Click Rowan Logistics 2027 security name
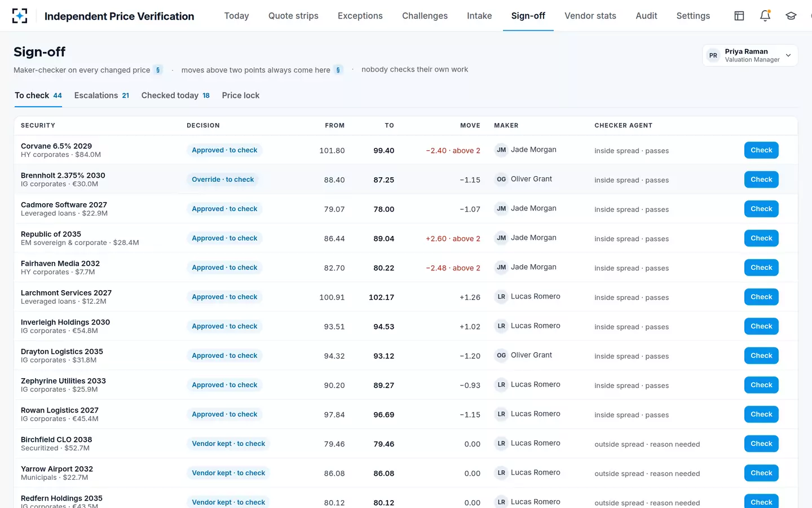 point(60,410)
